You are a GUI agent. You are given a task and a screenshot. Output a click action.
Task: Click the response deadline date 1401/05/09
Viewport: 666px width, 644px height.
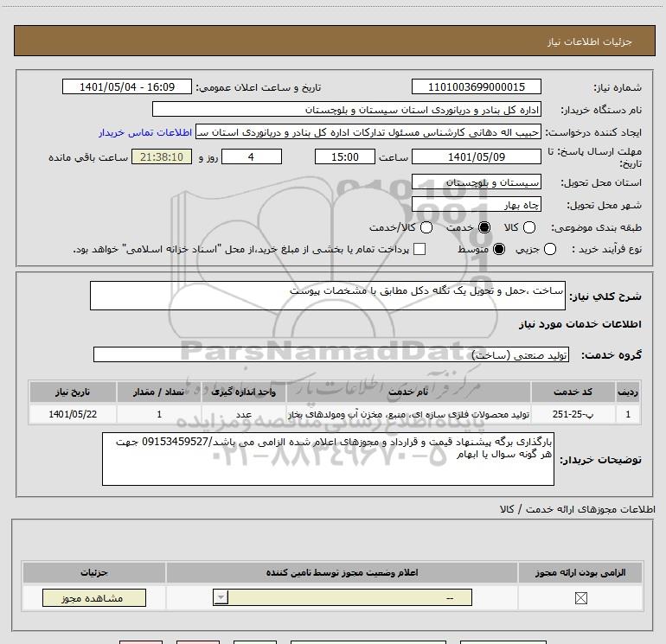pyautogui.click(x=476, y=156)
